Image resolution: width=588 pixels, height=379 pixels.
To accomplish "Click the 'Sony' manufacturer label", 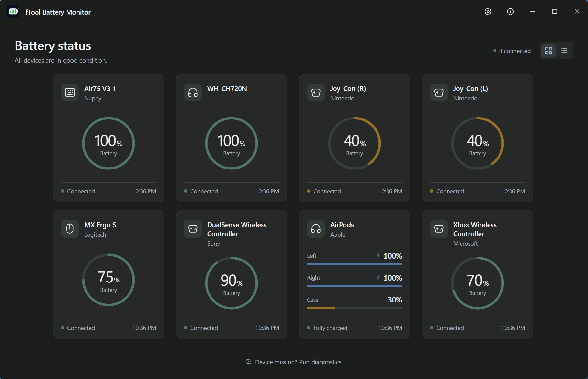I will click(213, 244).
